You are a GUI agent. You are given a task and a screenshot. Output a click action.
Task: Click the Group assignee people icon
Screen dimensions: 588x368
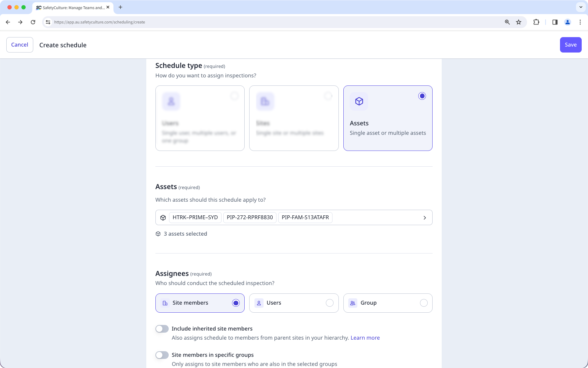point(353,303)
